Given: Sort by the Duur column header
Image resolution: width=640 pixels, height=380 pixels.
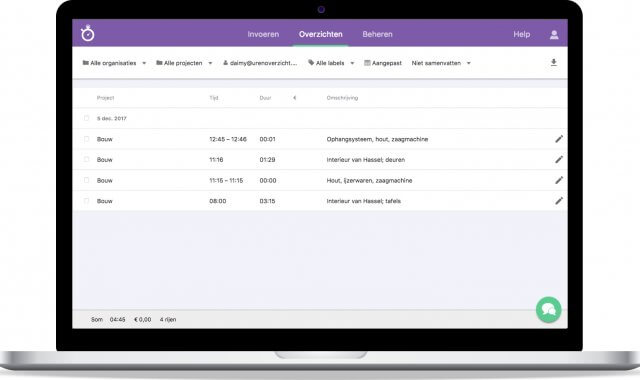Looking at the screenshot, I should point(265,98).
